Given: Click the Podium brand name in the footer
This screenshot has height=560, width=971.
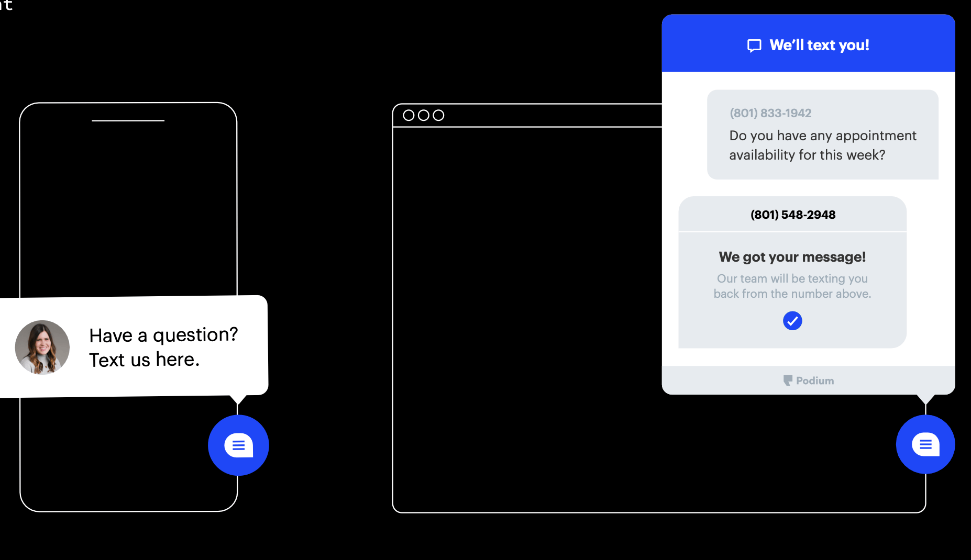Looking at the screenshot, I should pos(815,380).
